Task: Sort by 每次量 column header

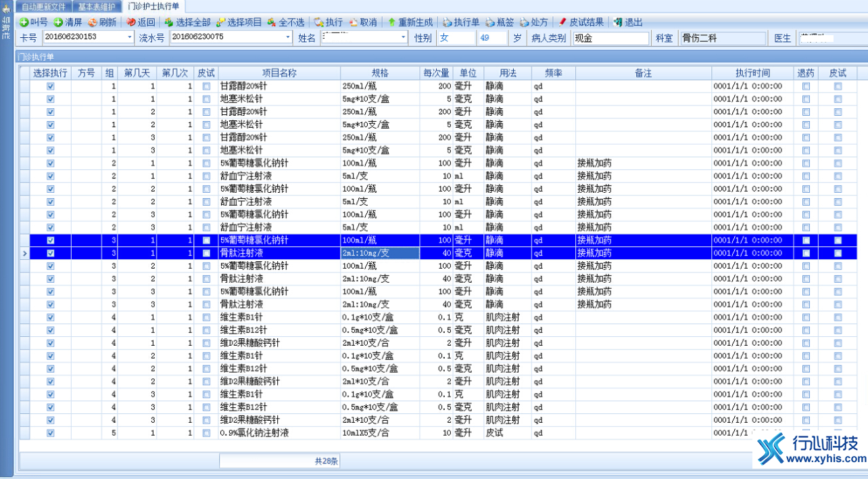Action: [437, 72]
